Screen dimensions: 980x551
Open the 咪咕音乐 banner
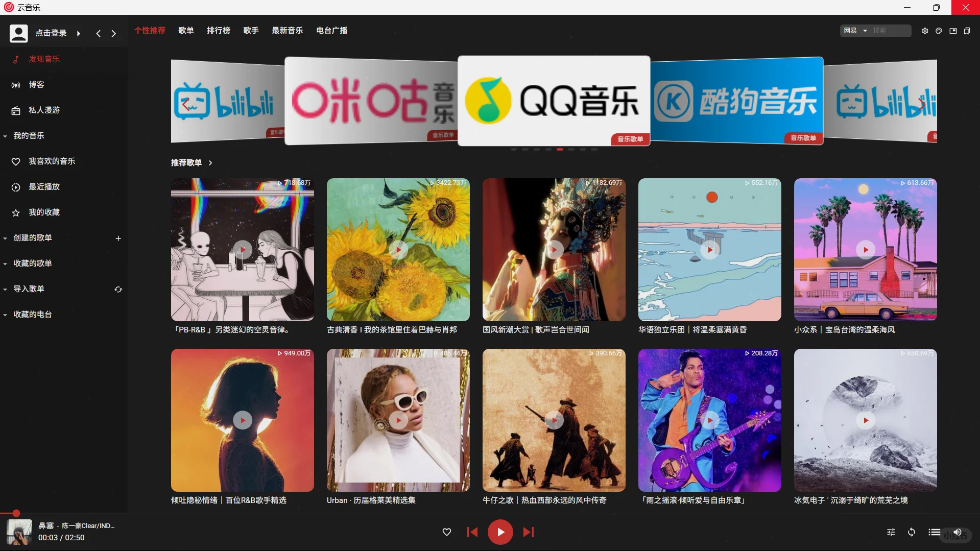point(371,101)
